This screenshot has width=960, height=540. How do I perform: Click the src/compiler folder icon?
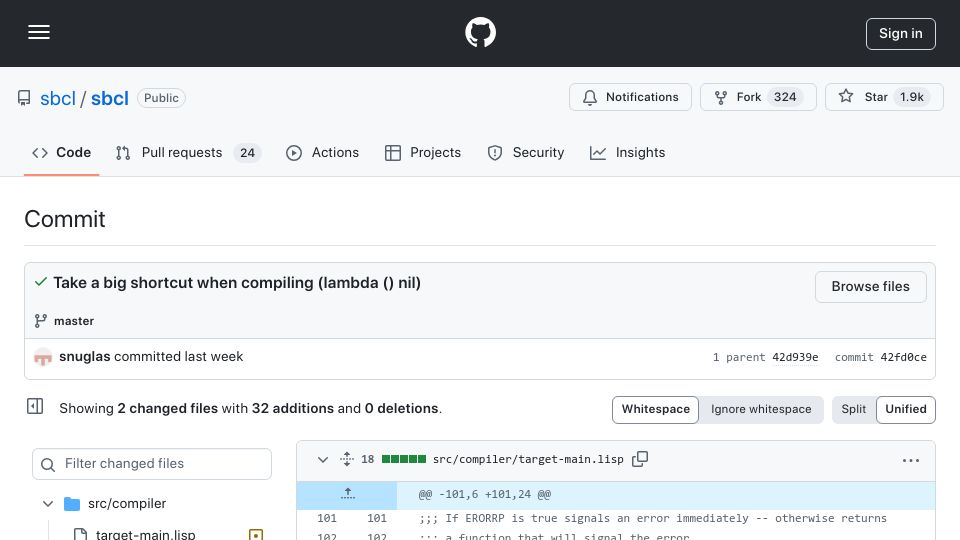[x=72, y=504]
